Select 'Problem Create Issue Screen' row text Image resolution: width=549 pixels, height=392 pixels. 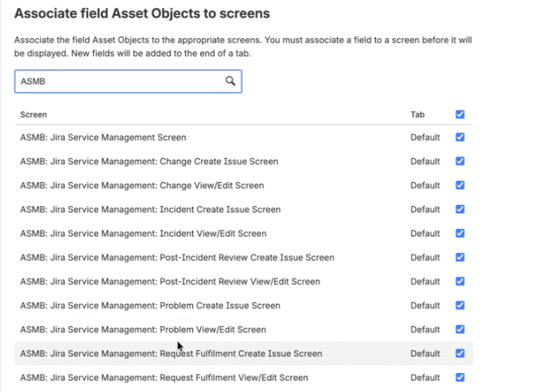[x=150, y=306]
